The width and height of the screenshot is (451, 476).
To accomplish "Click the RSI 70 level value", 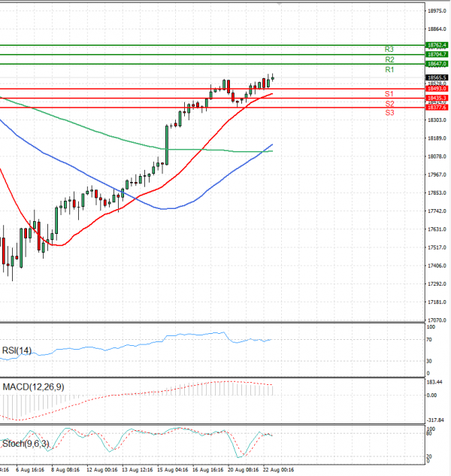I will [429, 340].
